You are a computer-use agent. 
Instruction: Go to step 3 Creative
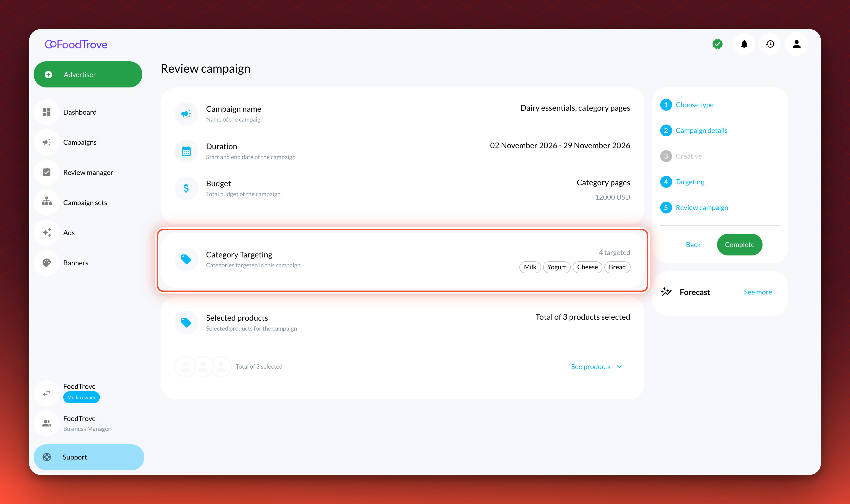click(681, 156)
